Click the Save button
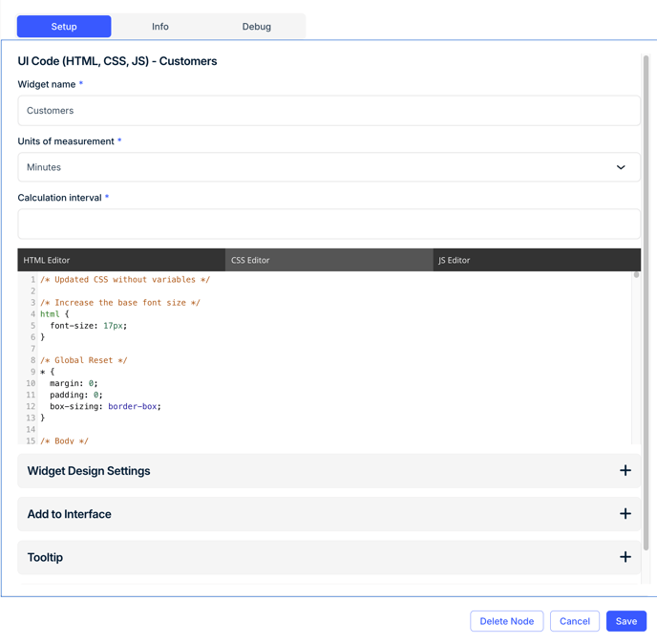Screen dimensions: 657x644 tap(626, 621)
